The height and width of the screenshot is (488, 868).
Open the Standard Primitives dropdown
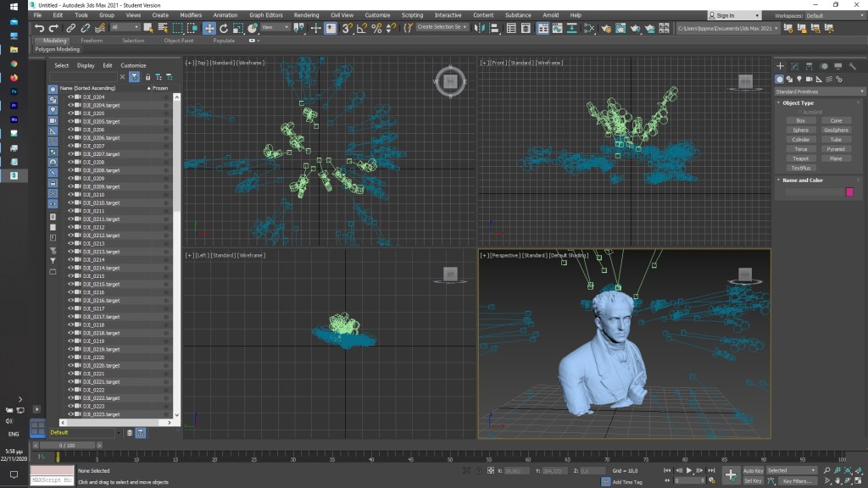tap(820, 91)
